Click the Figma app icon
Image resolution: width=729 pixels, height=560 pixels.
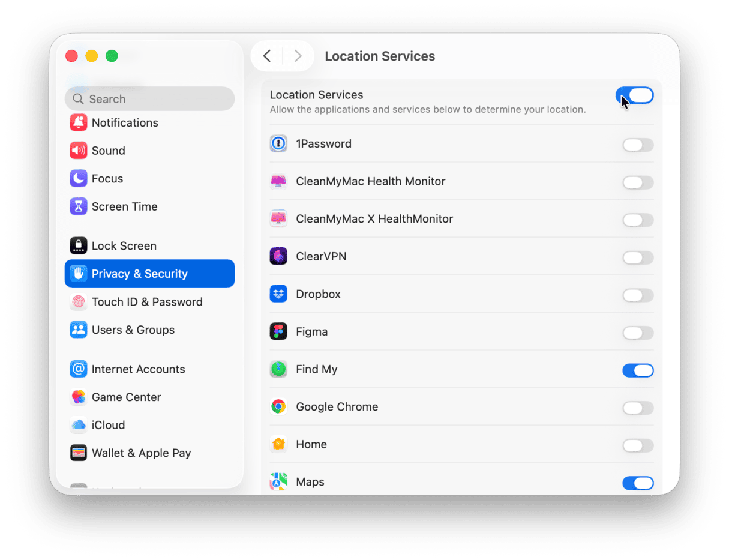point(278,332)
